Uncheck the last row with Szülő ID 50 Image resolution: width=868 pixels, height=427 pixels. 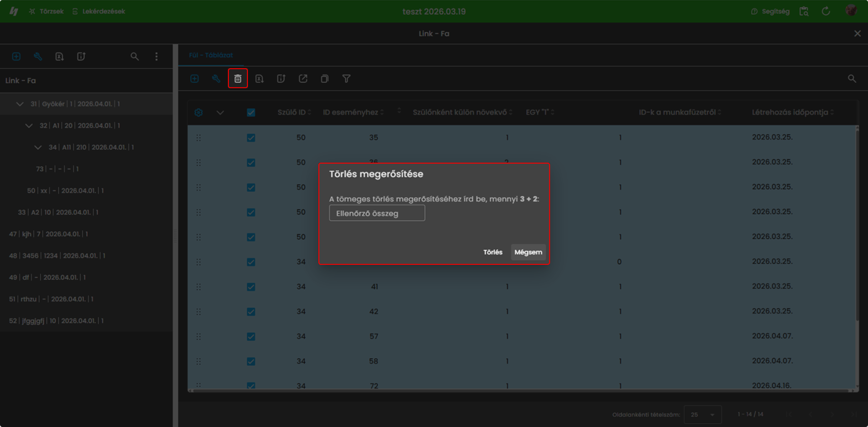[251, 237]
